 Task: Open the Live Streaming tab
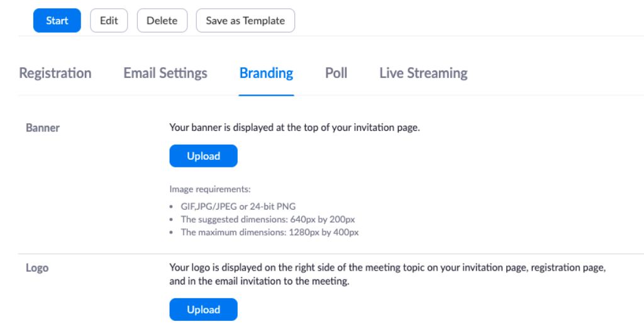[x=423, y=73]
